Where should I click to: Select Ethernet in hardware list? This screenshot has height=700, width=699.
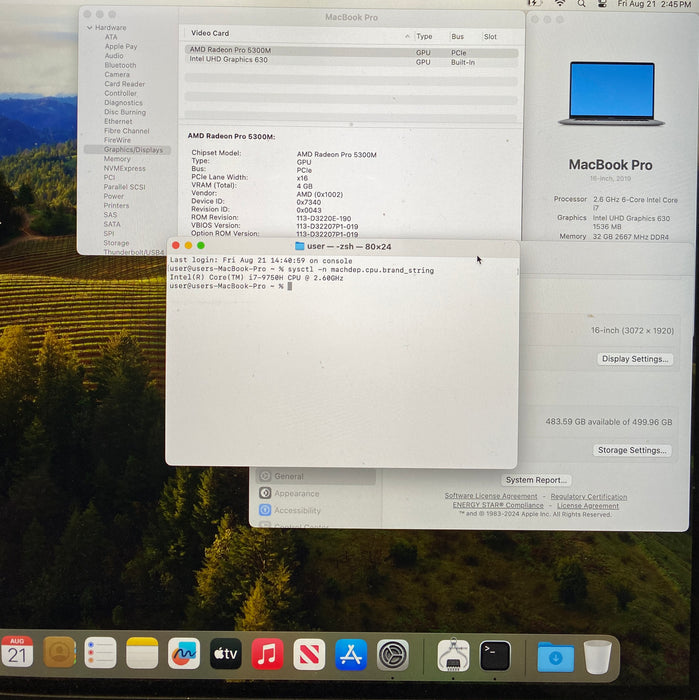tap(118, 121)
